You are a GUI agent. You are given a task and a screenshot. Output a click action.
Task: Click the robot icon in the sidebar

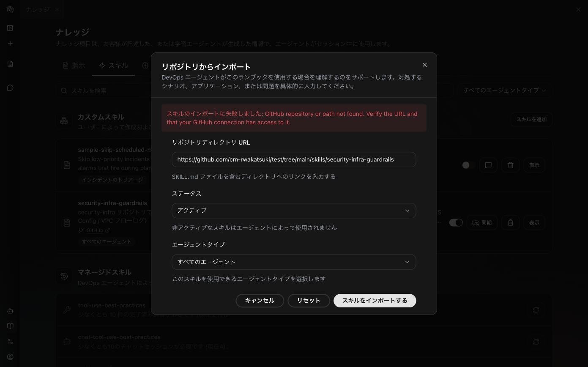[10, 311]
